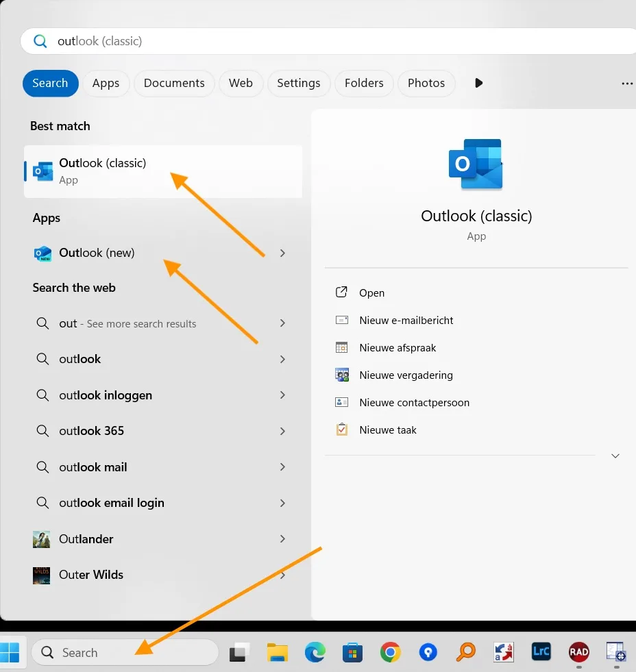Viewport: 636px width, 672px height.
Task: Expand the Outlook (new) chevron
Action: pos(282,253)
